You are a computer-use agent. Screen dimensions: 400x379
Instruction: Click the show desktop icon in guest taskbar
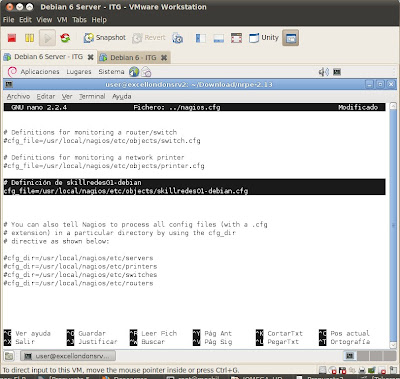coord(9,356)
